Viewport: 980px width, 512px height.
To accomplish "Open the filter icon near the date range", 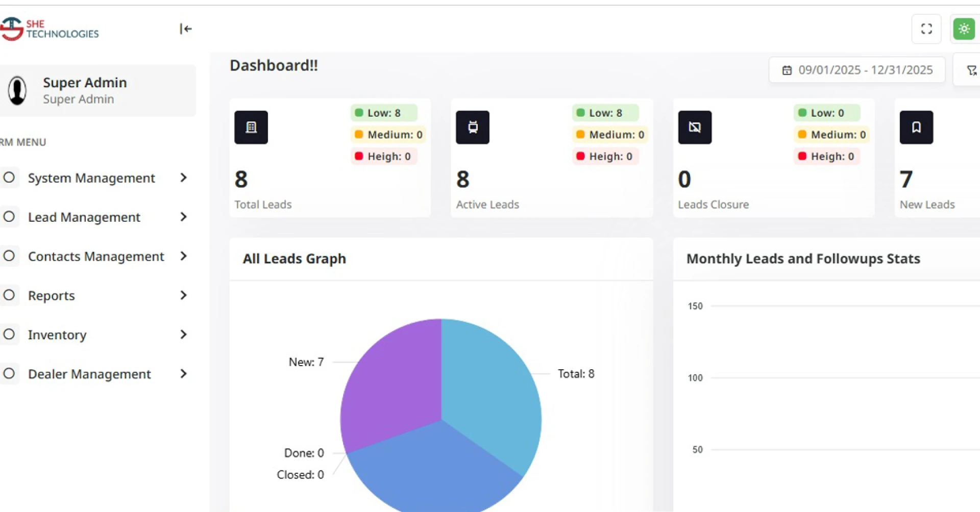I will 971,70.
